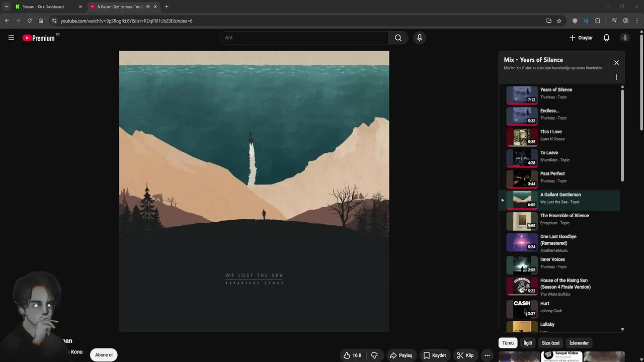Open the Mix playlist three-dot options

pyautogui.click(x=616, y=77)
